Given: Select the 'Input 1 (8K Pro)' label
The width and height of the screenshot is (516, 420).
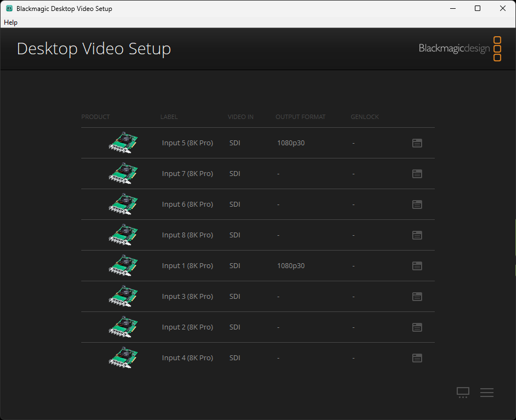Looking at the screenshot, I should click(x=188, y=266).
